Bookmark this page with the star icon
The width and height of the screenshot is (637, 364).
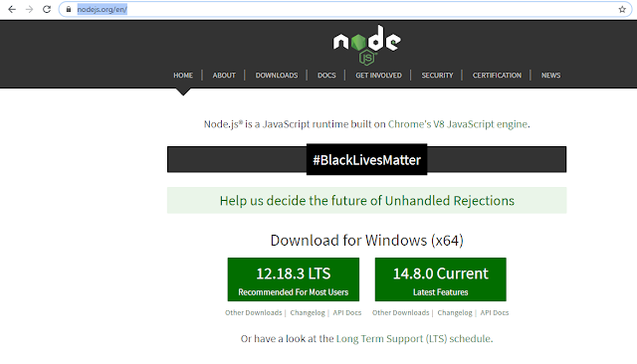(622, 9)
